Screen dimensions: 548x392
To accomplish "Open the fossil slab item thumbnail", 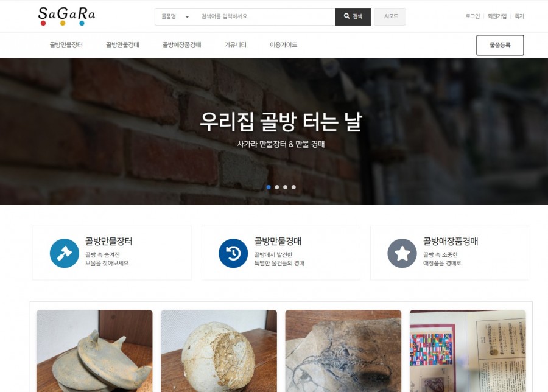I will click(x=343, y=351).
